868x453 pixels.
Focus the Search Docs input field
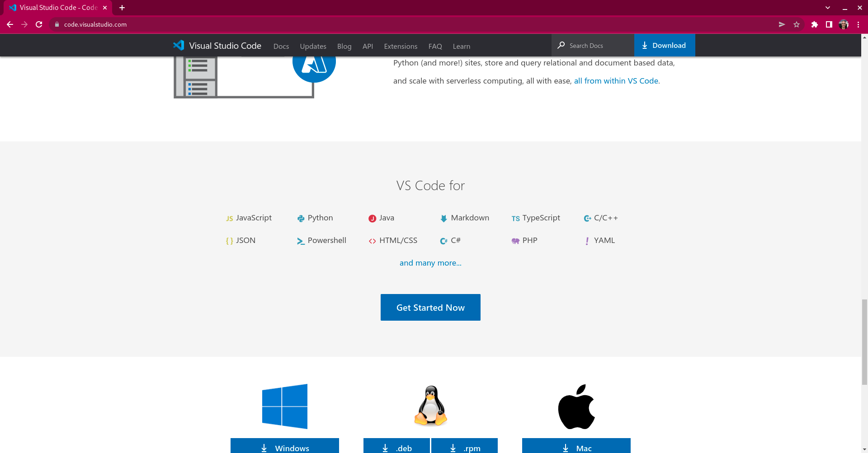pyautogui.click(x=593, y=45)
